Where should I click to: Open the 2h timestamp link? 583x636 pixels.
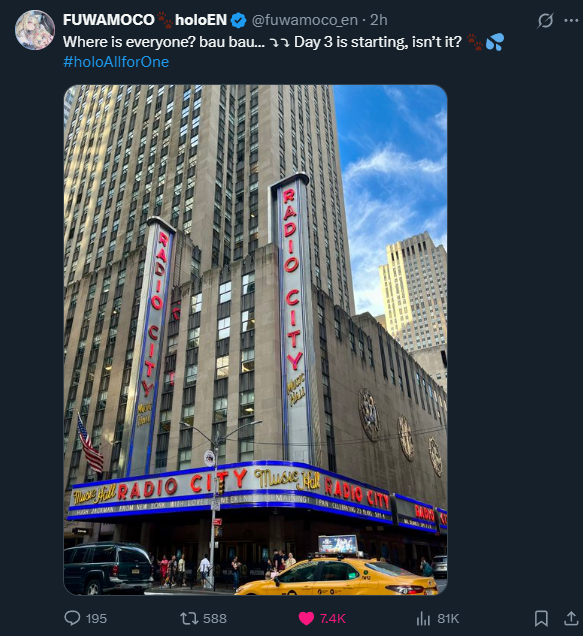pos(379,20)
